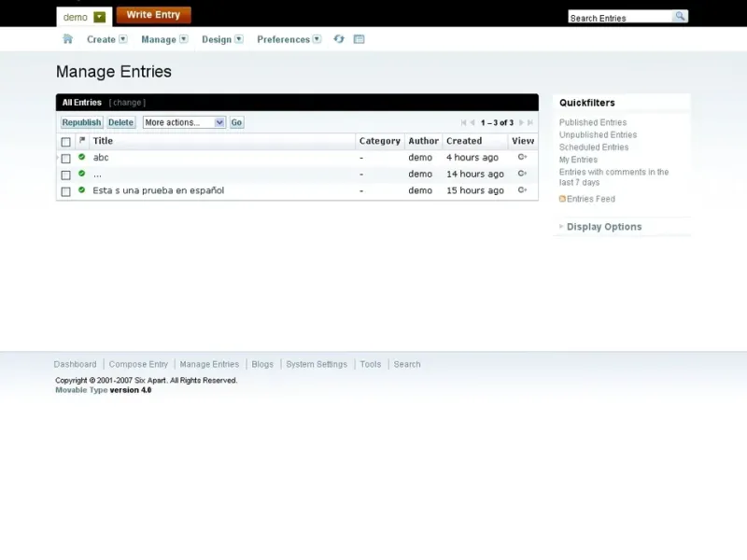The image size is (747, 560).
Task: Click the '4 hours ago' created cell
Action: 472,157
